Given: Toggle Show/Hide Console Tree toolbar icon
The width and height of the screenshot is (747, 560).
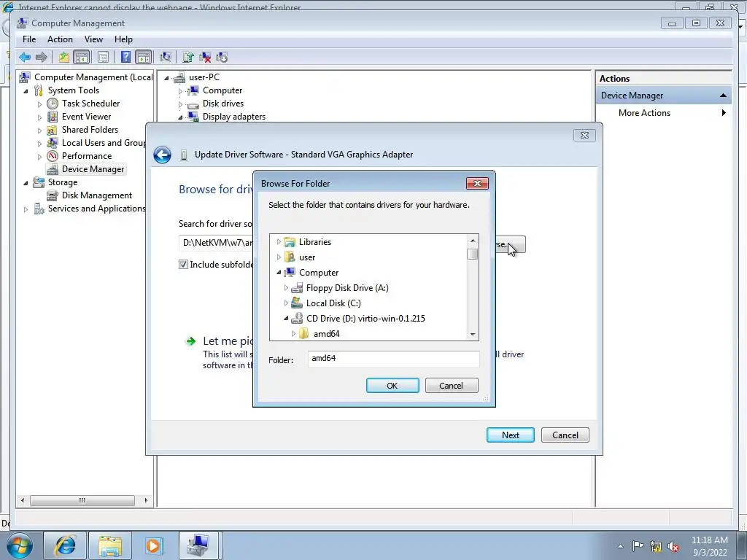Looking at the screenshot, I should click(x=82, y=58).
